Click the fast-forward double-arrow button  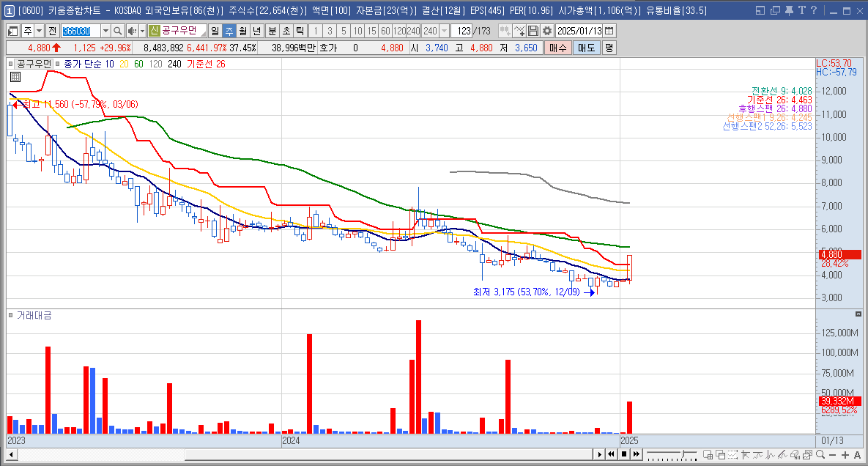click(x=637, y=455)
